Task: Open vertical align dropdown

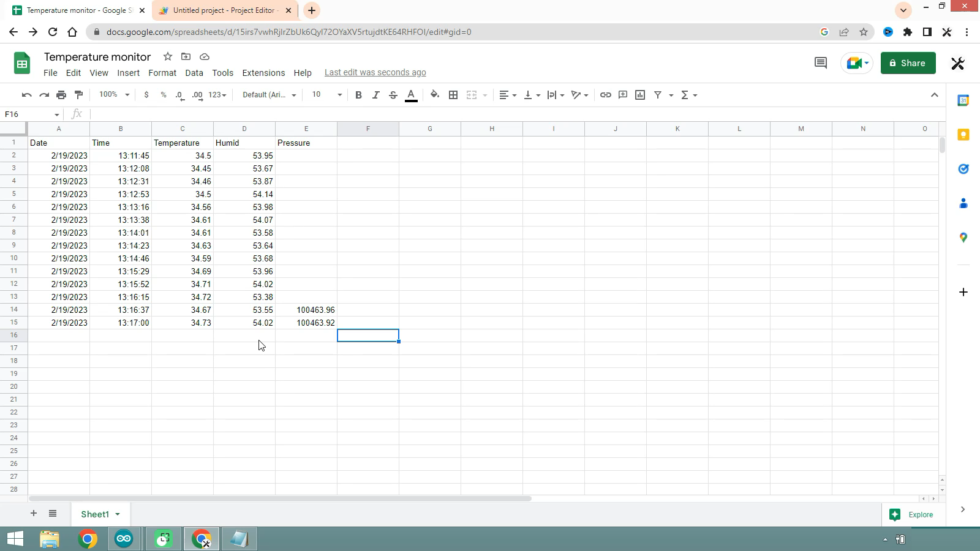Action: click(532, 95)
